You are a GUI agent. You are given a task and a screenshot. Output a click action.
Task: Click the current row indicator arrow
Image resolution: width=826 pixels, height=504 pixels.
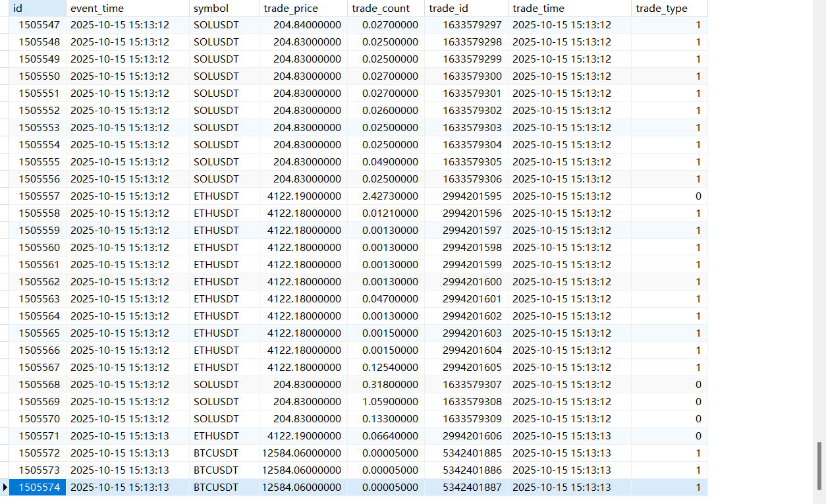click(5, 488)
